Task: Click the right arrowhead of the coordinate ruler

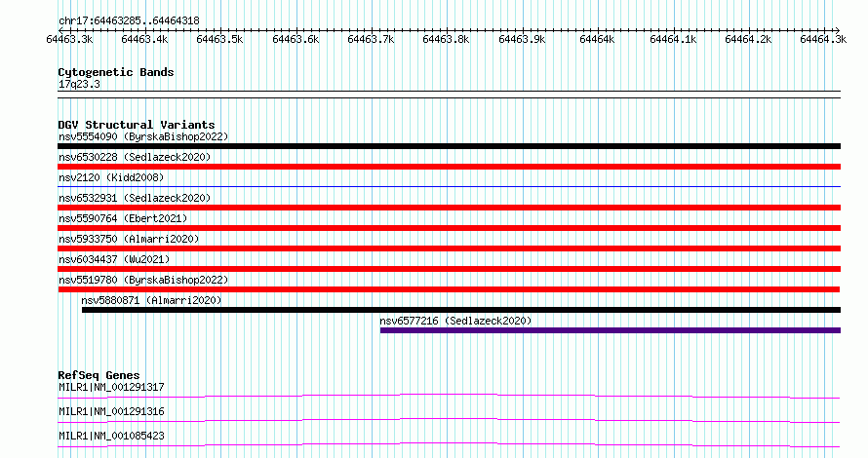Action: pos(838,30)
